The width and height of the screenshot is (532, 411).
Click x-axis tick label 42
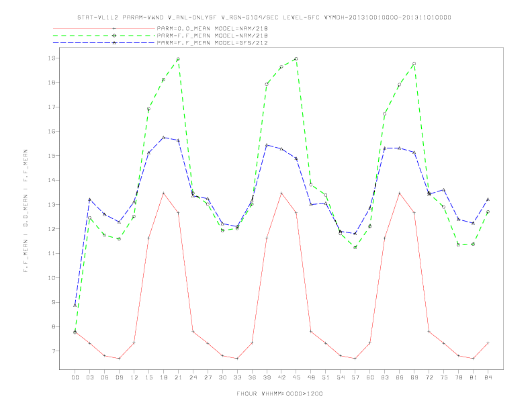[x=281, y=377]
